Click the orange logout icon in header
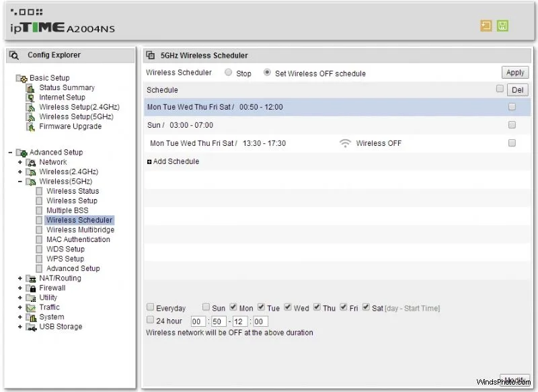538x392 pixels. [486, 26]
